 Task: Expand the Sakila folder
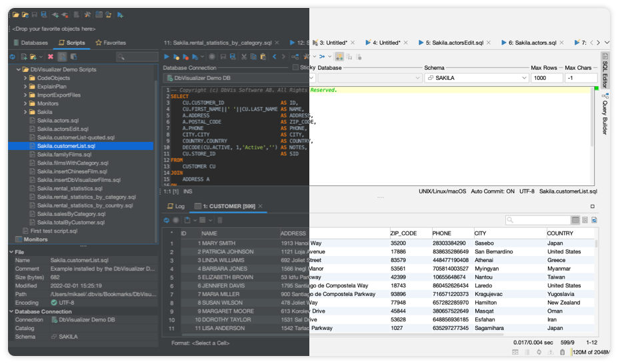25,112
